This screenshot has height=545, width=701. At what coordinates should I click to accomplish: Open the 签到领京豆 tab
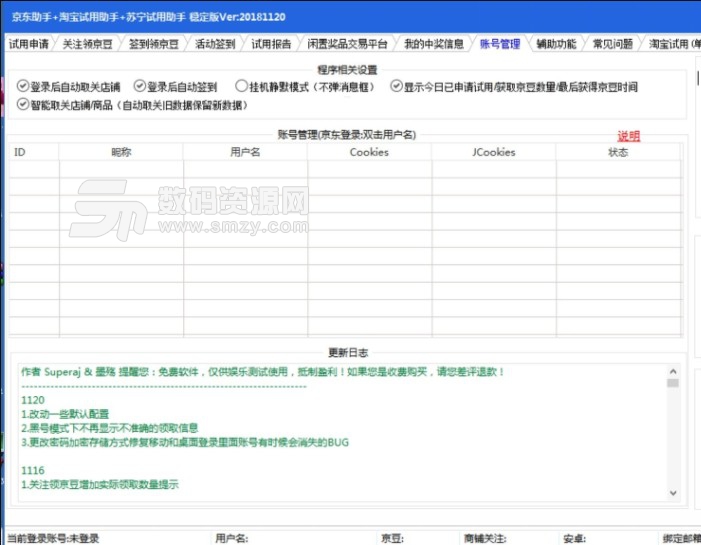(x=154, y=44)
